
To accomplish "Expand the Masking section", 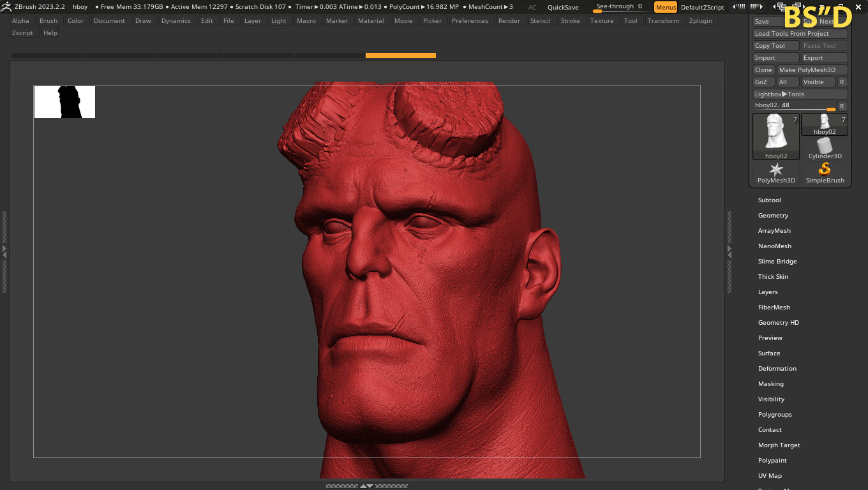I will tap(770, 384).
